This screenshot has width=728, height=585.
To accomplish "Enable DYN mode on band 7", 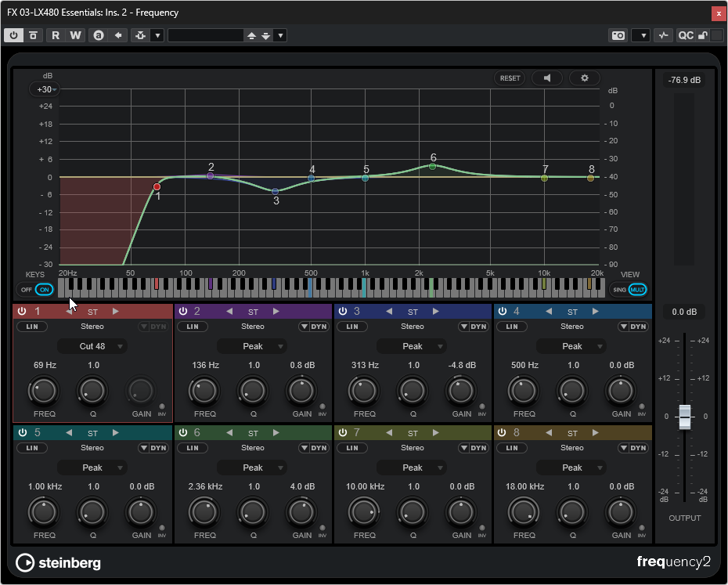I will (x=474, y=448).
